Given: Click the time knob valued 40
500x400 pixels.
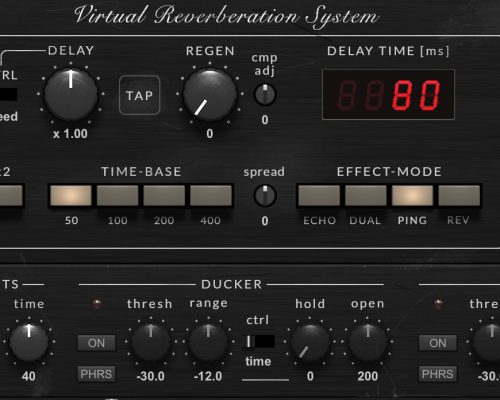Looking at the screenshot, I should pos(29,342).
